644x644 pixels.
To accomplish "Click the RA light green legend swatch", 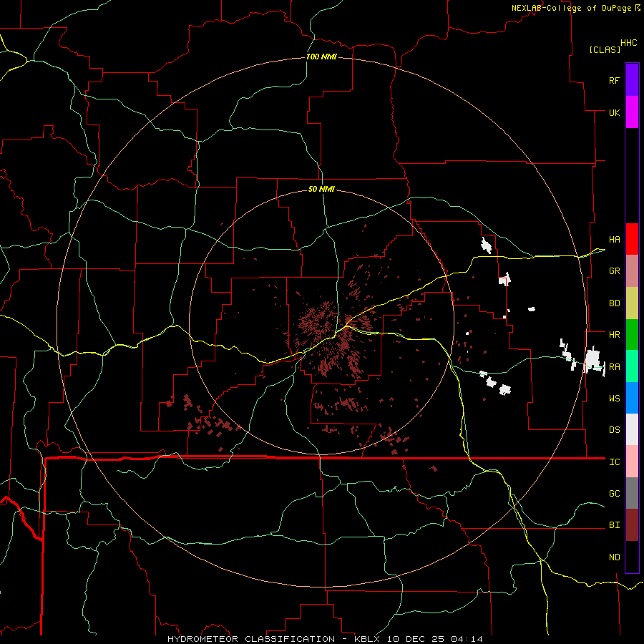I will click(632, 366).
